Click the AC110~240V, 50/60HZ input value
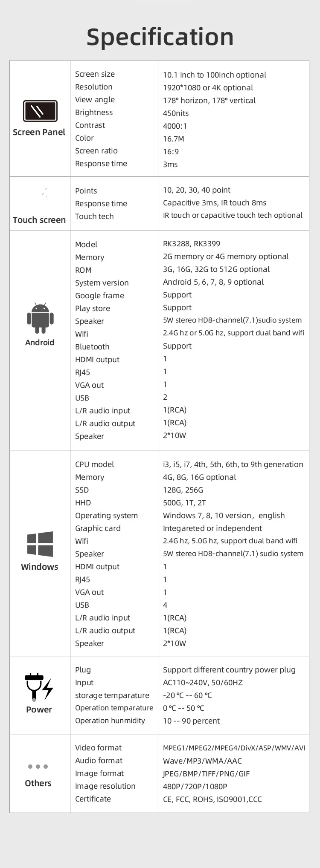The height and width of the screenshot is (868, 320). (203, 683)
